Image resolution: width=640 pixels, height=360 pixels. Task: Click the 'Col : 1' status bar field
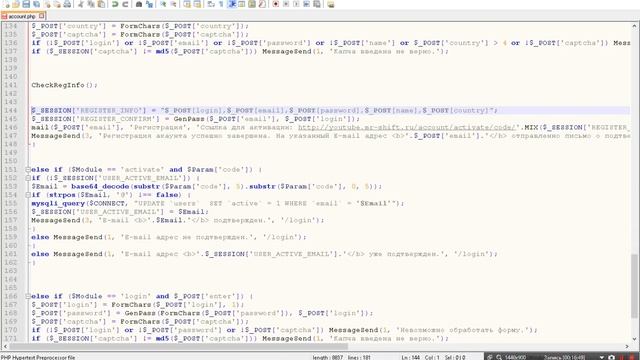(432, 357)
